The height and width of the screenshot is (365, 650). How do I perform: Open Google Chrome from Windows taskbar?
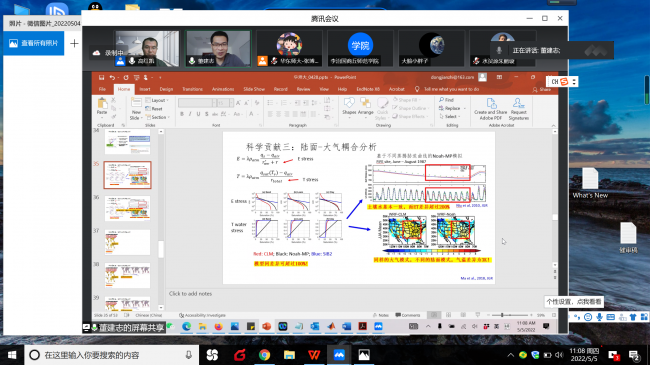tap(264, 355)
